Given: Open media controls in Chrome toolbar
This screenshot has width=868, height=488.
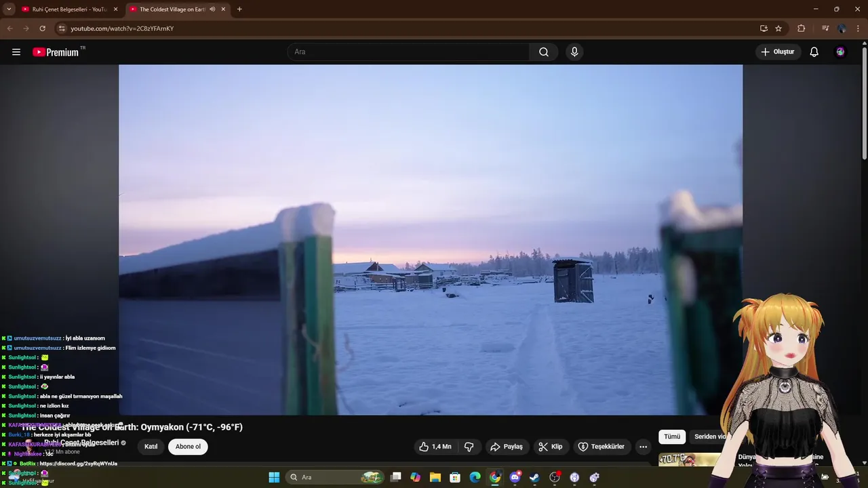Looking at the screenshot, I should [x=825, y=28].
